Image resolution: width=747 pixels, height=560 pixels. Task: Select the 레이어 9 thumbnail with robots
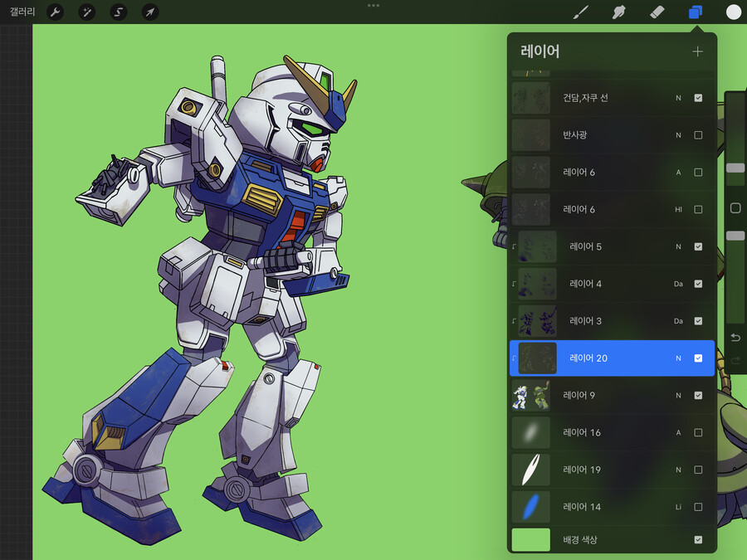tap(530, 395)
